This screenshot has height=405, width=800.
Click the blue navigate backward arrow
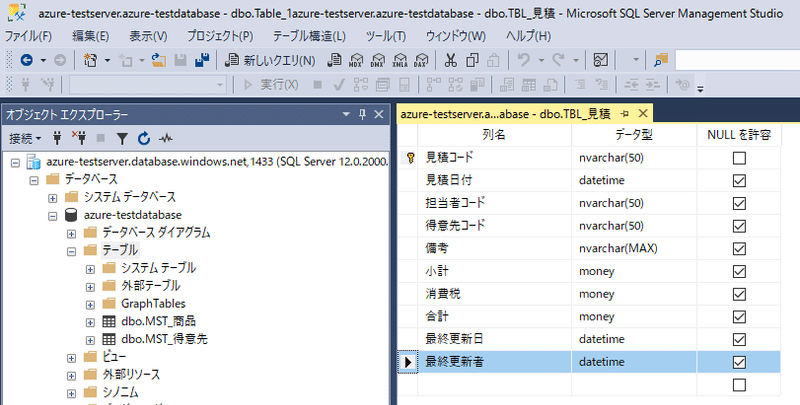tap(27, 60)
